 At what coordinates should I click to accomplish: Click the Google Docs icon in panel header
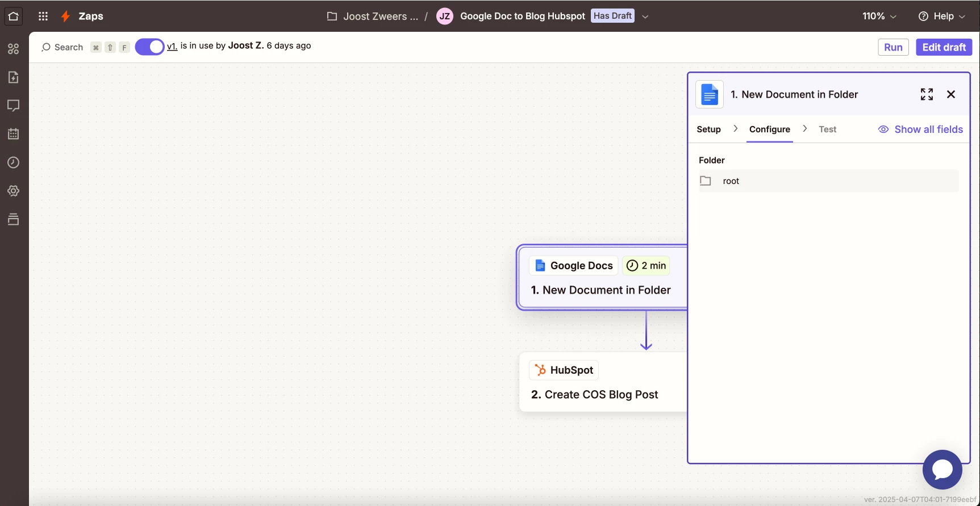pos(710,94)
